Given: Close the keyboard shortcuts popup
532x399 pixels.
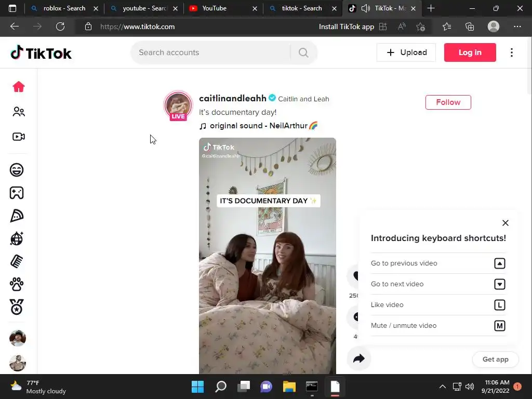Looking at the screenshot, I should pos(505,223).
